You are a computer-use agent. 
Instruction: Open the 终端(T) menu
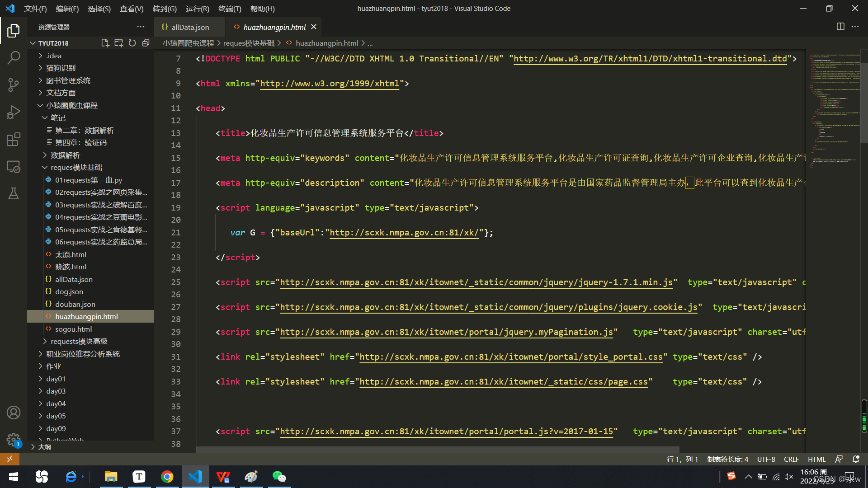229,9
